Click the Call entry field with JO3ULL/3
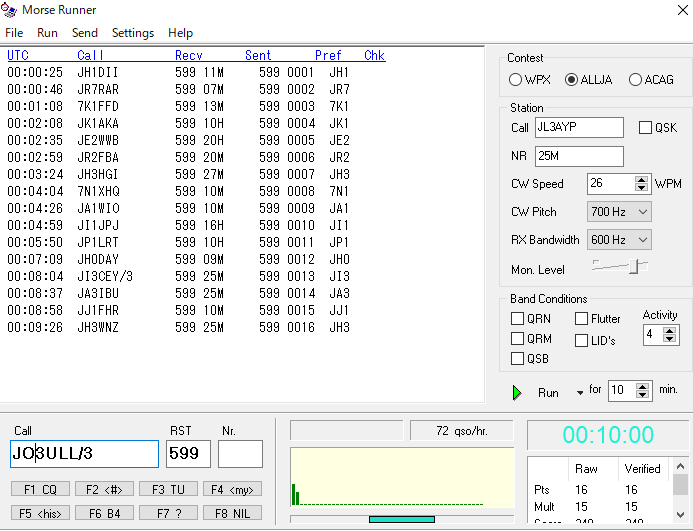This screenshot has height=531, width=693. (x=84, y=454)
